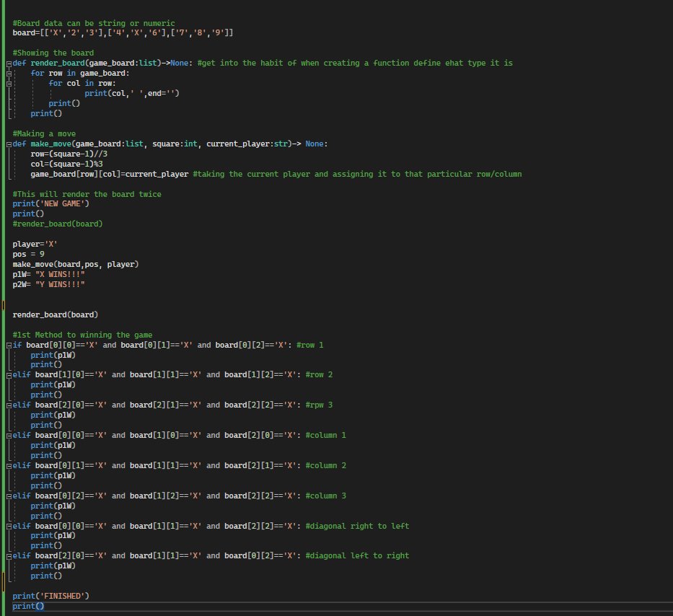This screenshot has height=616, width=673.
Task: Click the '#taking the current player' comment
Action: [x=358, y=175]
